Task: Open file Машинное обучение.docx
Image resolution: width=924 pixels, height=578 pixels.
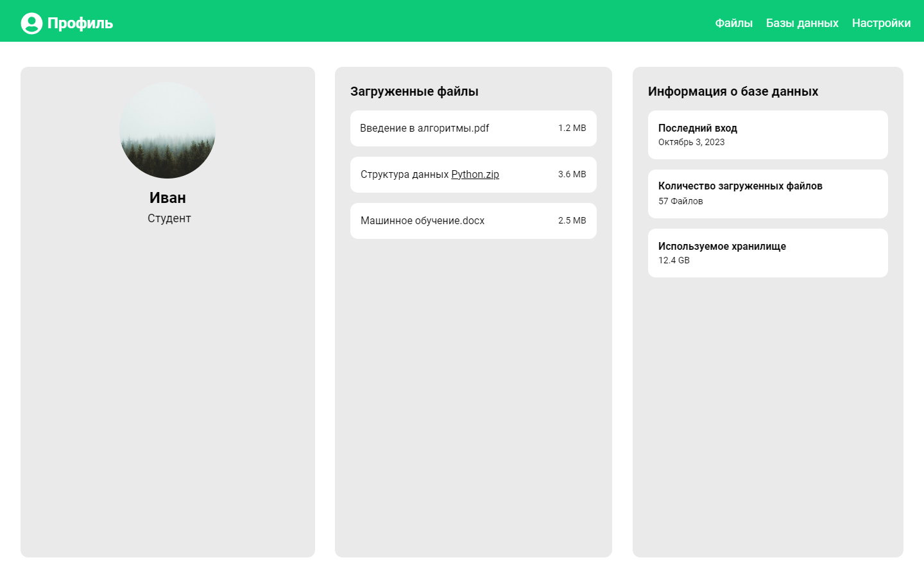Action: [x=473, y=221]
